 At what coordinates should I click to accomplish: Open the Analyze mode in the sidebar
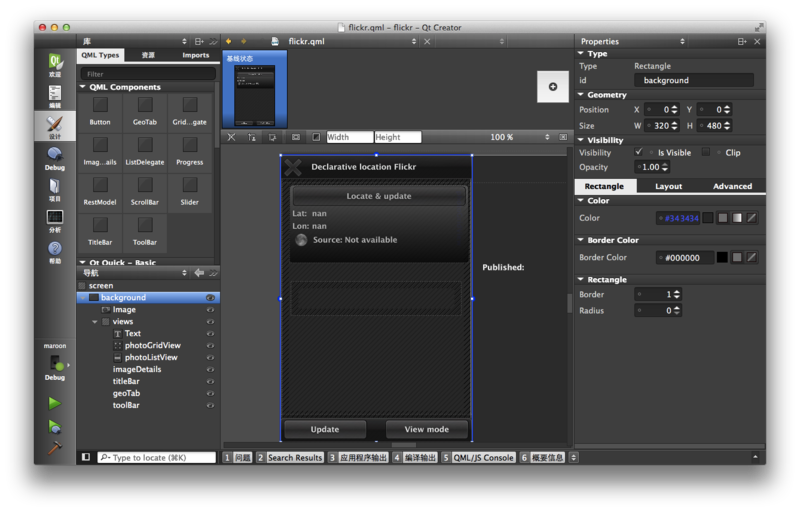pyautogui.click(x=55, y=221)
